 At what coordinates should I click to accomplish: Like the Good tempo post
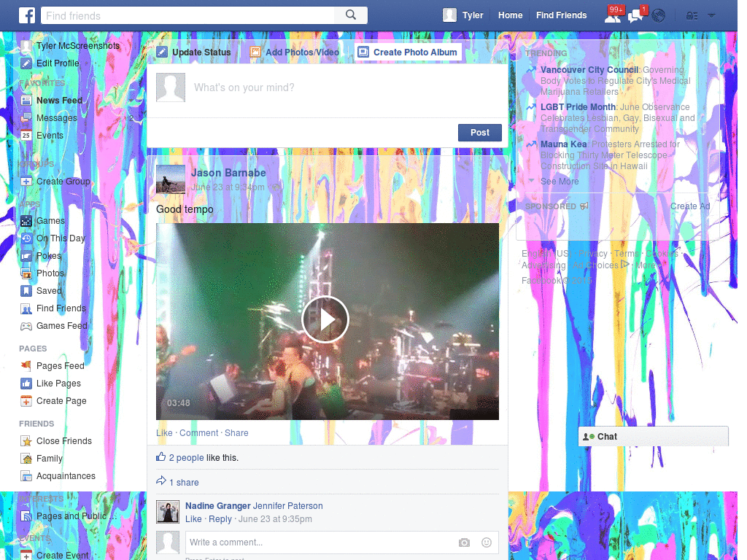164,433
